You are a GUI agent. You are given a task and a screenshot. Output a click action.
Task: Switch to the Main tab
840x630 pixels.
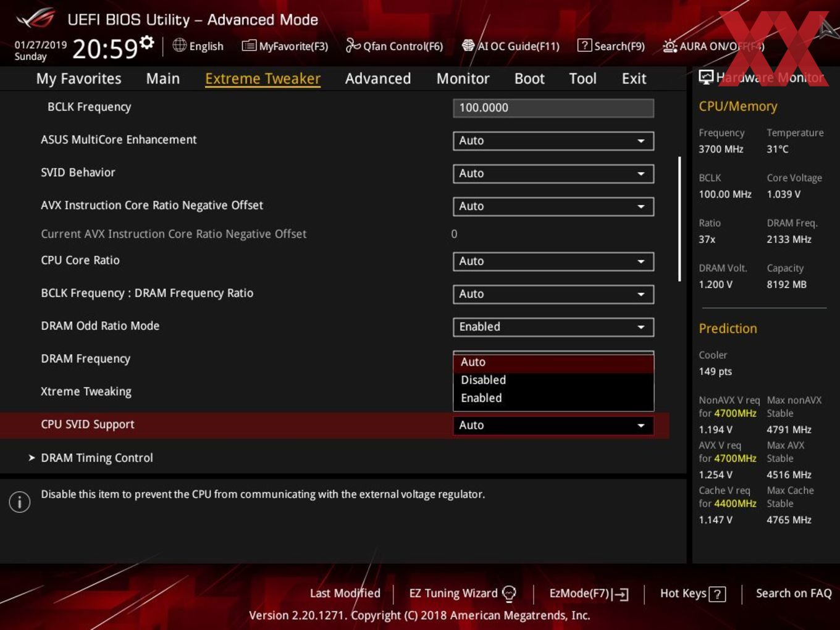163,78
